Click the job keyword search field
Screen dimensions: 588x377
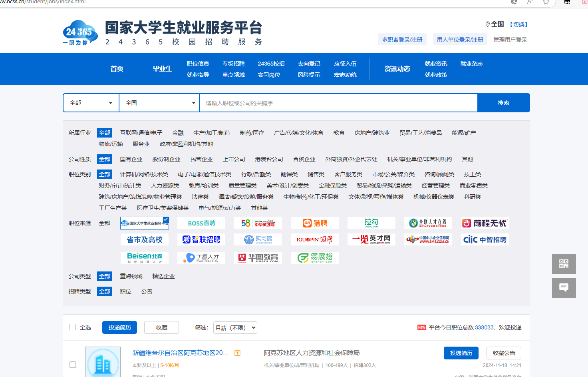click(x=338, y=103)
